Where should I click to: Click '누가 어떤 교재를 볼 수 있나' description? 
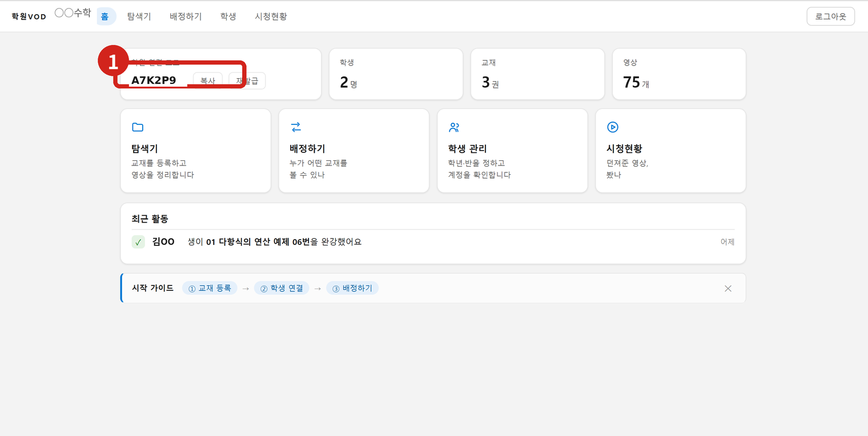pyautogui.click(x=319, y=169)
